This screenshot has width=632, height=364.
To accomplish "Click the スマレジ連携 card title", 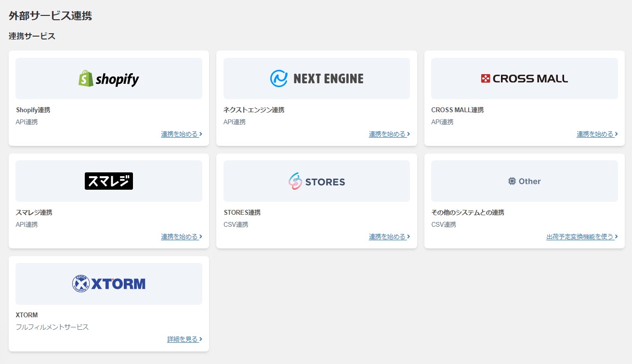I will (x=34, y=212).
